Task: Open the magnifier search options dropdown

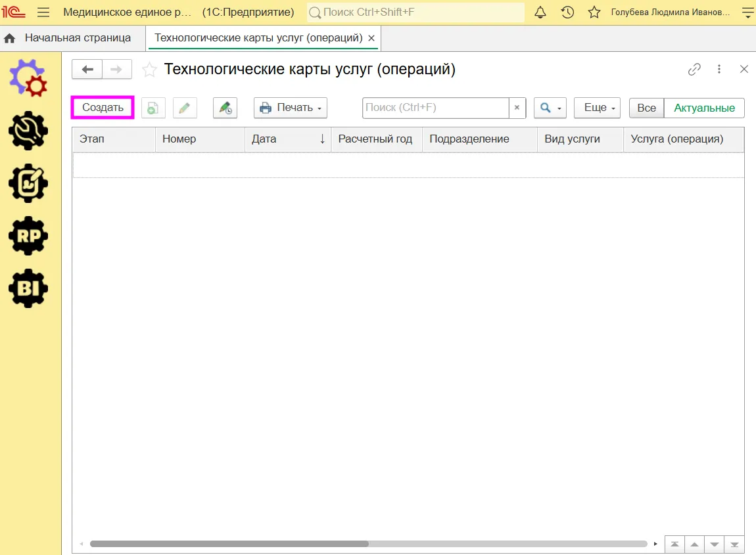Action: (550, 108)
